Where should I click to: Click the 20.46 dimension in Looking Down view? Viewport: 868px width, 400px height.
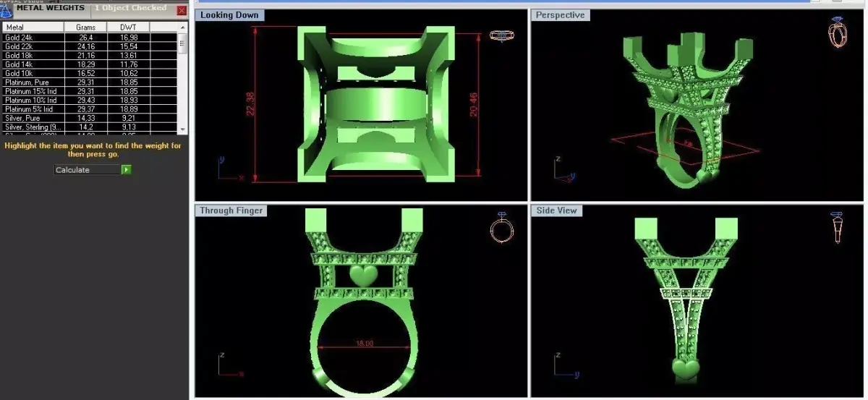473,104
